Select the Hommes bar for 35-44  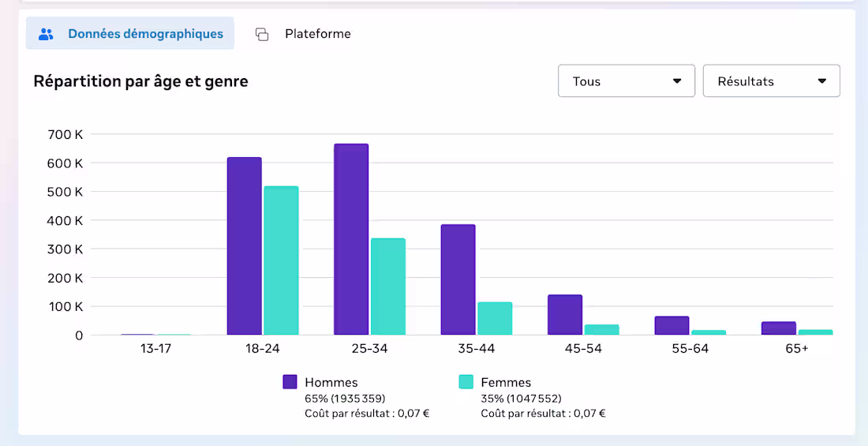(458, 279)
